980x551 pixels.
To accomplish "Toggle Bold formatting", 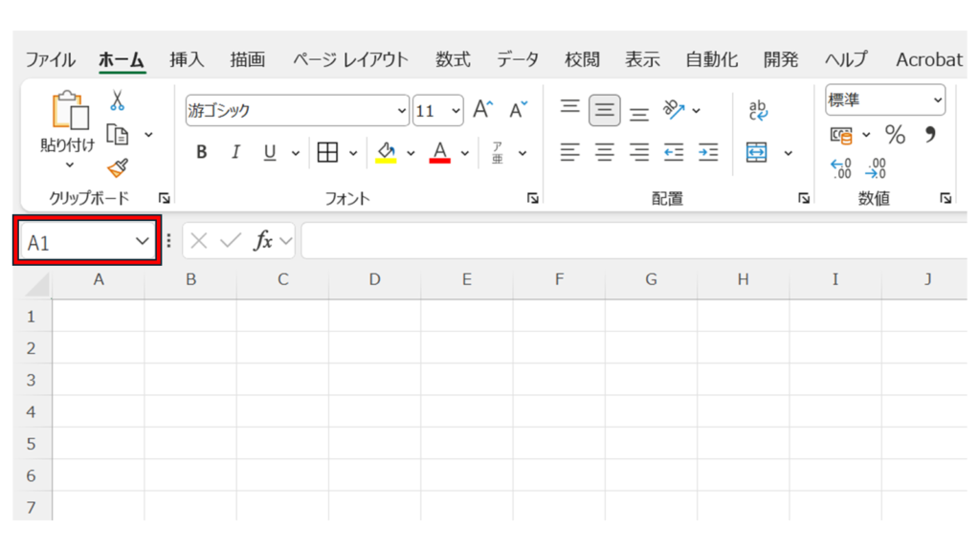I will [202, 152].
